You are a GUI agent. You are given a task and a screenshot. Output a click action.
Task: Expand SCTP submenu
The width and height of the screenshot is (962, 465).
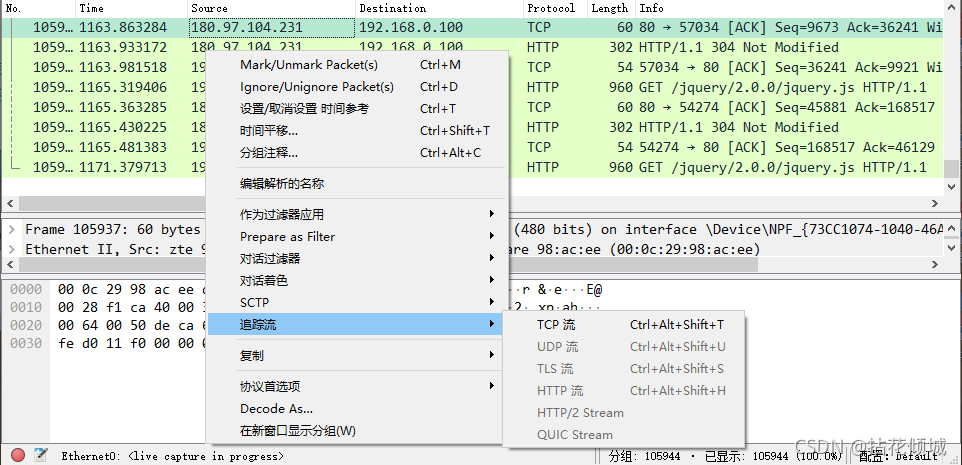(x=357, y=302)
